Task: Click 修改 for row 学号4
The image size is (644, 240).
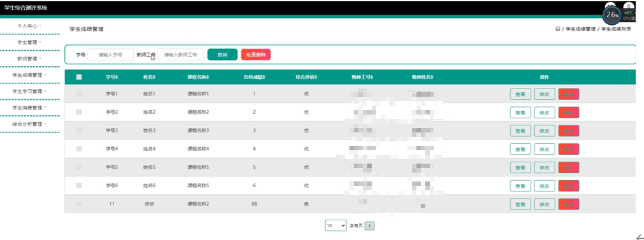Action: (545, 149)
